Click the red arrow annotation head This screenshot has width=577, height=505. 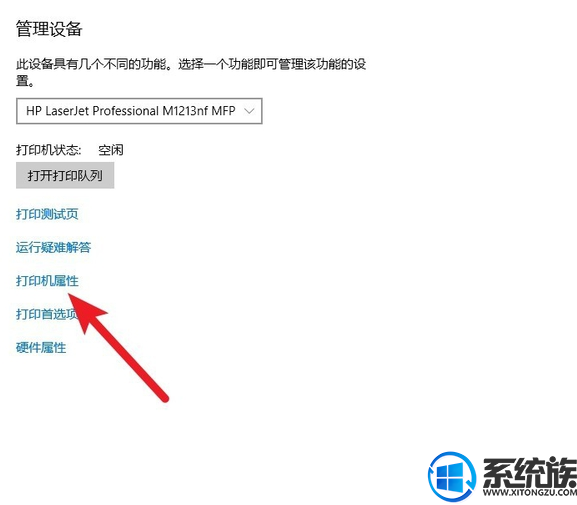(85, 311)
